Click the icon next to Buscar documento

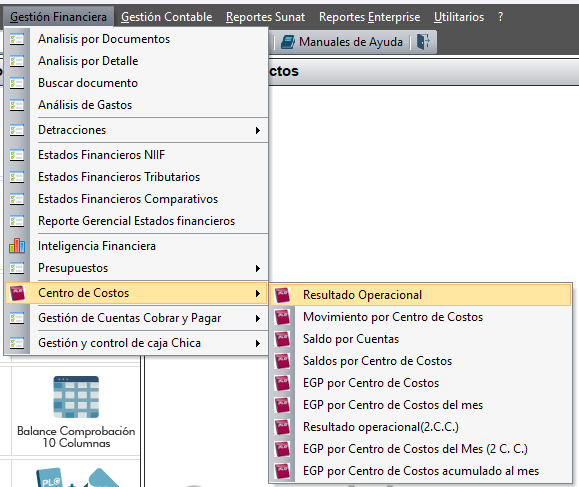(17, 83)
